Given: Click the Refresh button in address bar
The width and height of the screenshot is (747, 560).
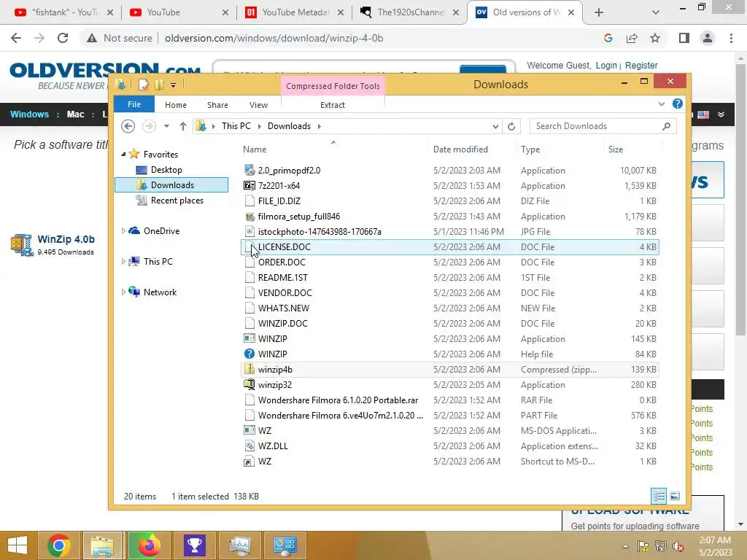Looking at the screenshot, I should click(511, 126).
